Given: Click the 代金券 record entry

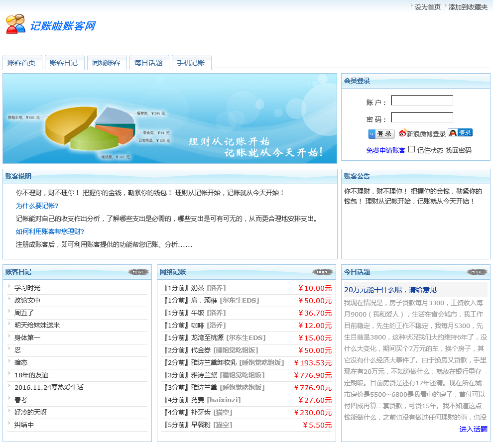Looking at the screenshot, I should 201,350.
